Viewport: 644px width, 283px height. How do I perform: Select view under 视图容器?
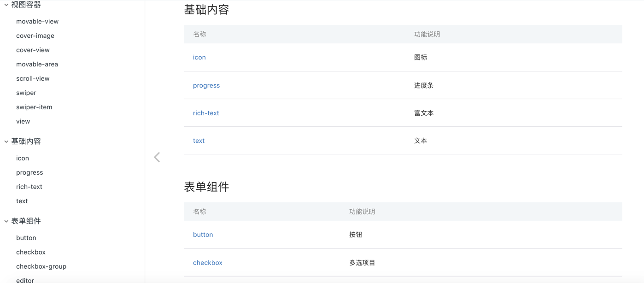(x=23, y=121)
